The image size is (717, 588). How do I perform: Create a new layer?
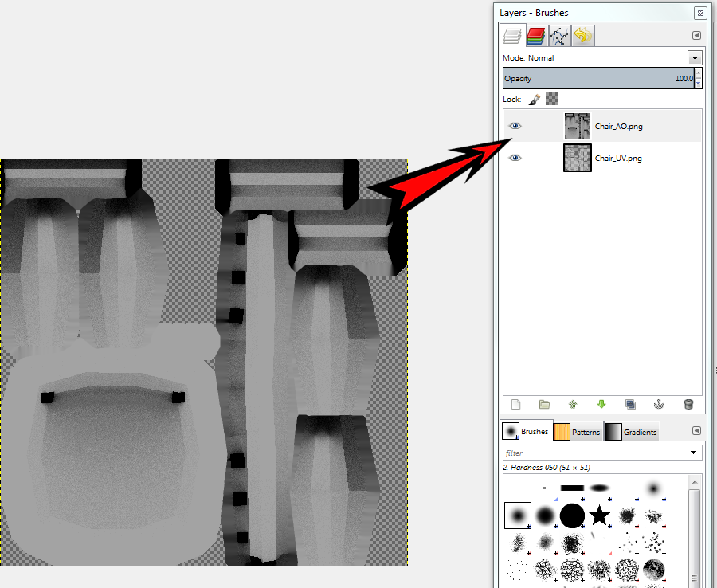(x=515, y=404)
